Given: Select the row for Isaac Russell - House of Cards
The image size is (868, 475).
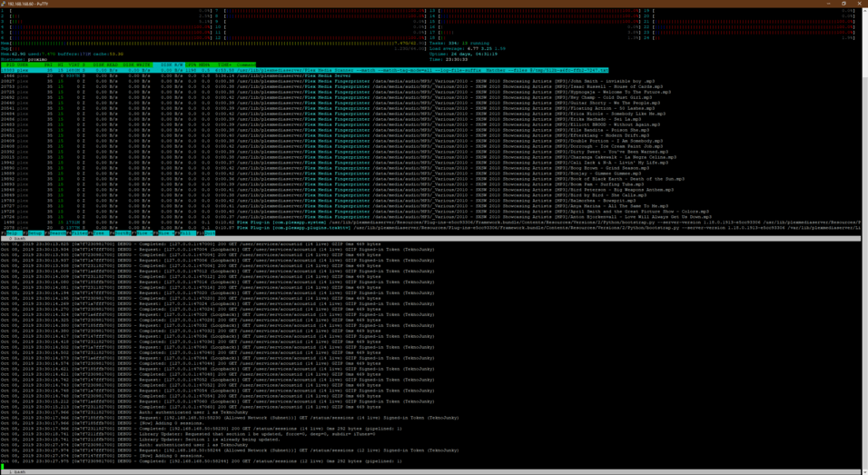Looking at the screenshot, I should [332, 87].
